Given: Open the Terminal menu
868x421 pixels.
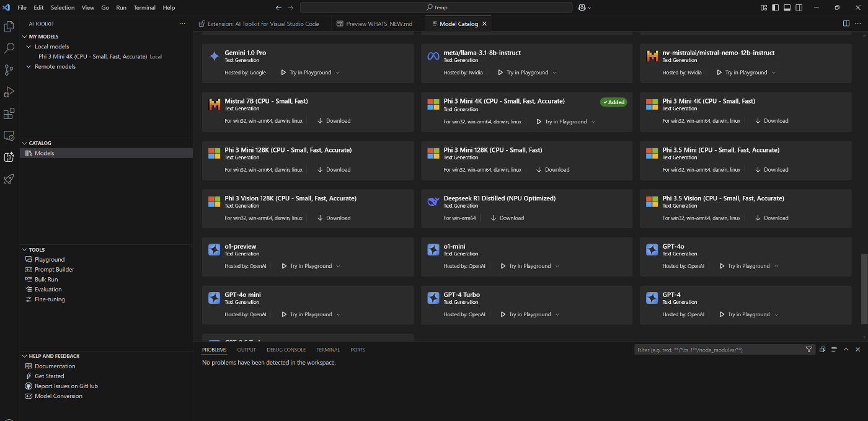Looking at the screenshot, I should pos(144,7).
